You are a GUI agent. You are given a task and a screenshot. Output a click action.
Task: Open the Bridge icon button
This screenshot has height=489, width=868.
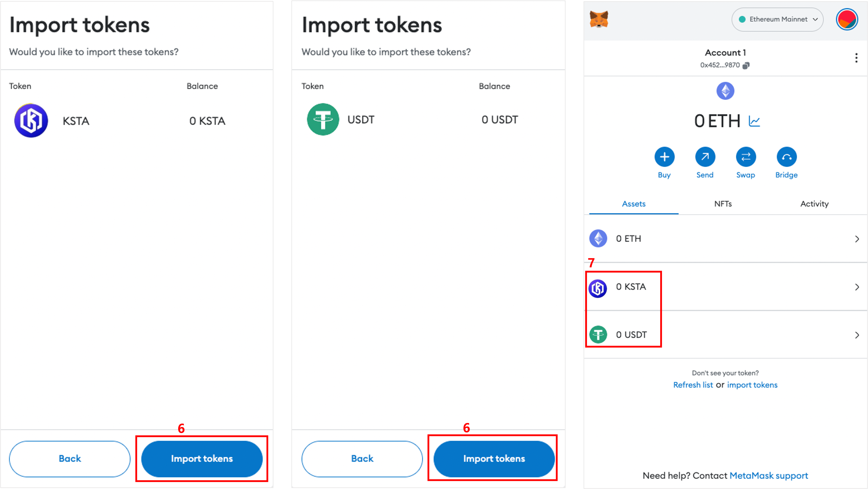tap(786, 157)
